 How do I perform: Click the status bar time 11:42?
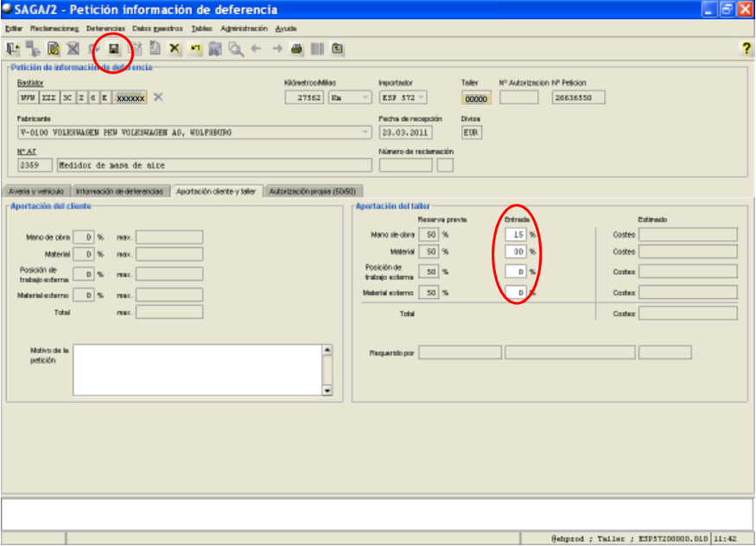(x=725, y=538)
